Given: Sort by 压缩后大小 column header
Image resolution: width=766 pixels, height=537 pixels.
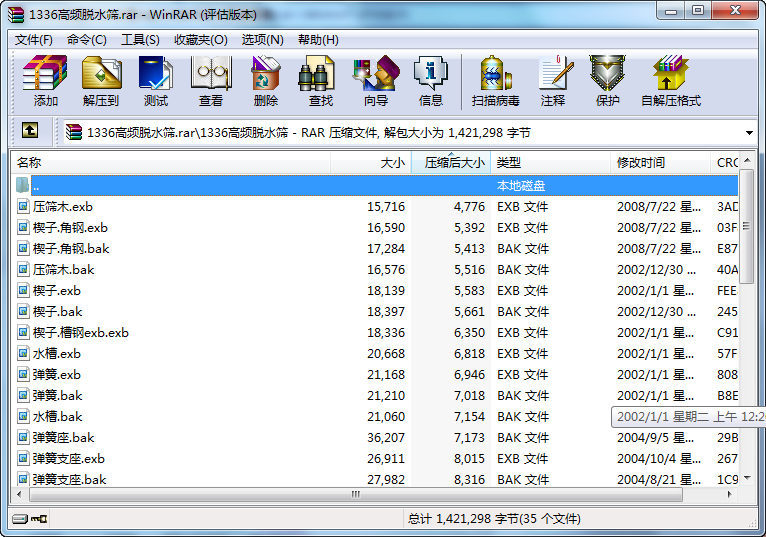Looking at the screenshot, I should pyautogui.click(x=451, y=163).
